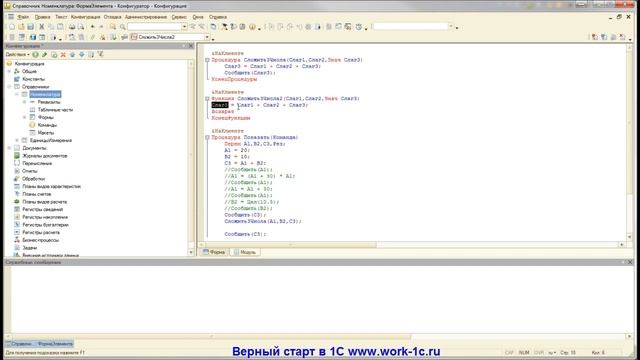The height and width of the screenshot is (360, 640).
Task: Open the Сервис menu
Action: coord(179,17)
